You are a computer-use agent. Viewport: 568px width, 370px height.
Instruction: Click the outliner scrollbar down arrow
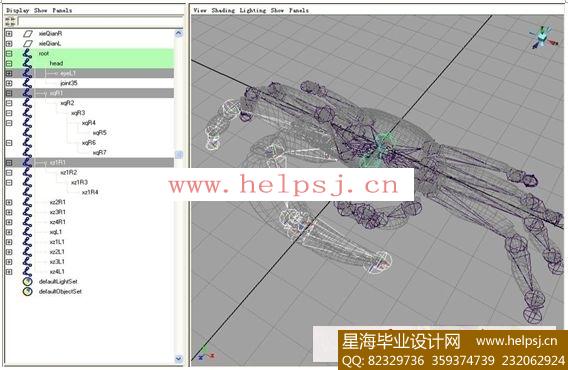click(x=179, y=359)
